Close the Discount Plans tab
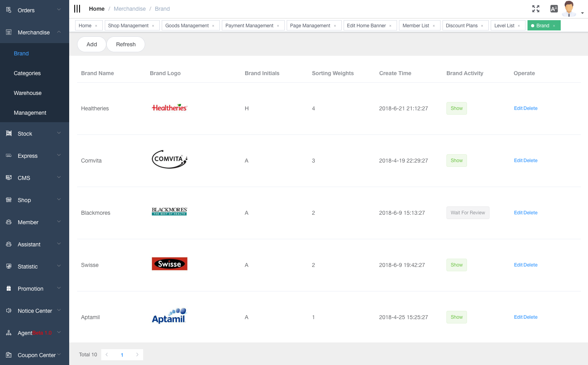Image resolution: width=588 pixels, height=365 pixels. click(x=482, y=26)
